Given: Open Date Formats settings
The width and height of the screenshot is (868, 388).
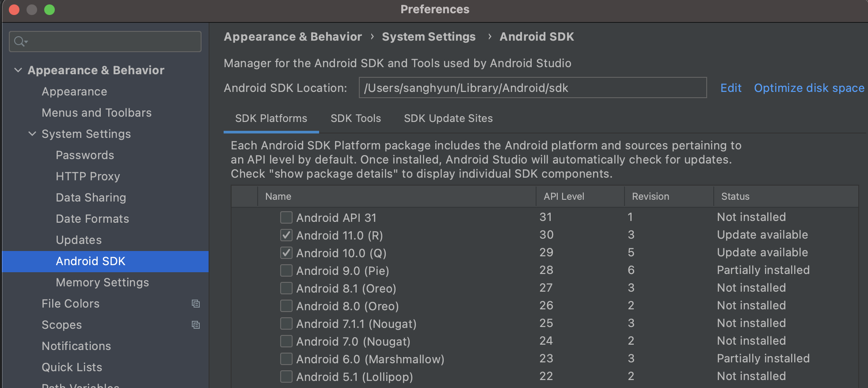Looking at the screenshot, I should [92, 219].
